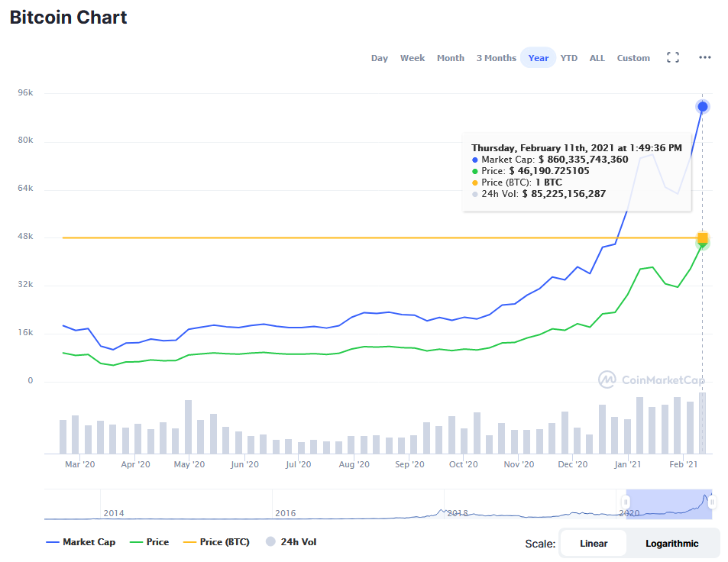Viewport: 728px width, 562px height.
Task: Choose the 3 Months range
Action: pyautogui.click(x=496, y=58)
